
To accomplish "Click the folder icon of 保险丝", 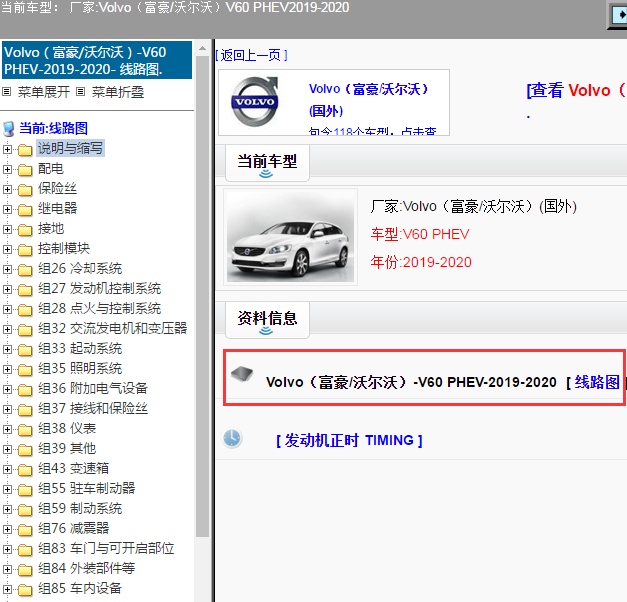I will point(25,190).
